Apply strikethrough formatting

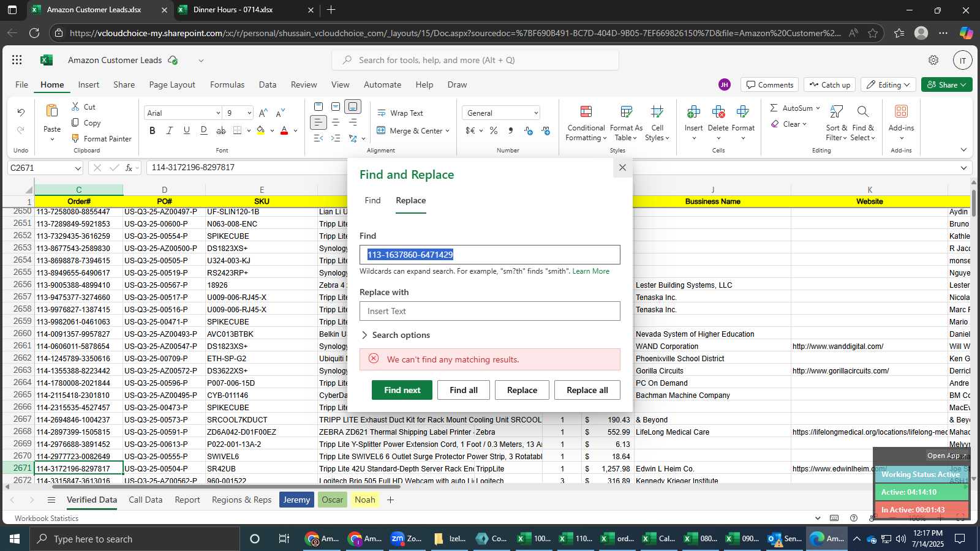point(221,130)
